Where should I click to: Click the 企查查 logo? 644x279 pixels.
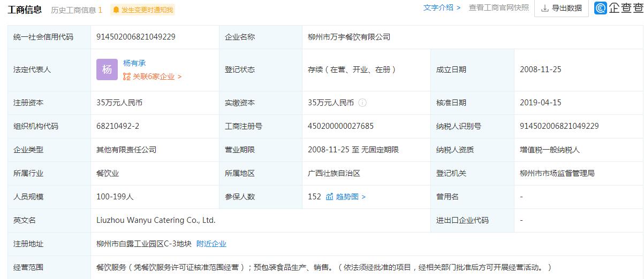pyautogui.click(x=619, y=7)
